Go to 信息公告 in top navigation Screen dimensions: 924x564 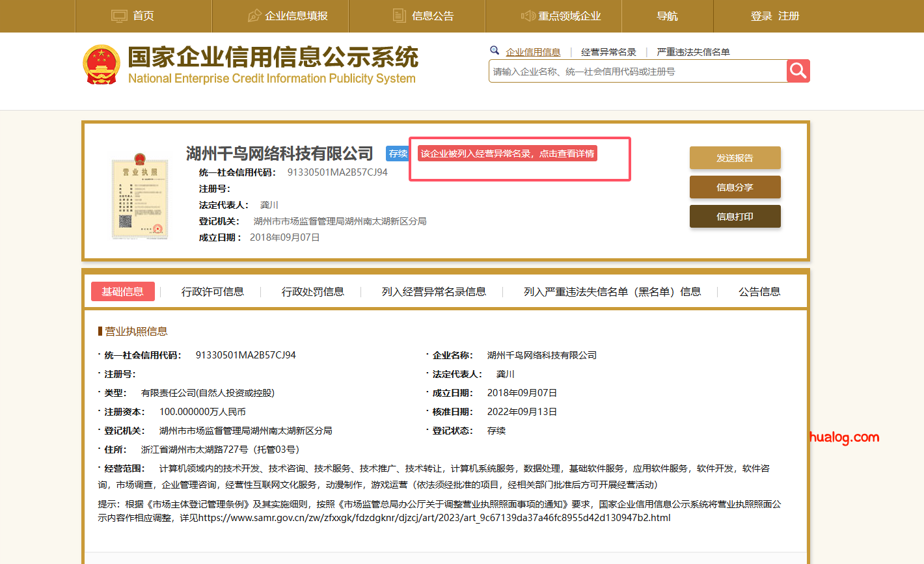coord(433,16)
